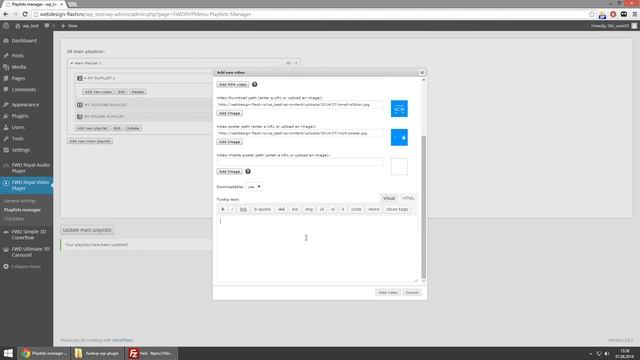Click Delete under MY PLAYLIST 1
Screen dimensions: 640x360
138,92
